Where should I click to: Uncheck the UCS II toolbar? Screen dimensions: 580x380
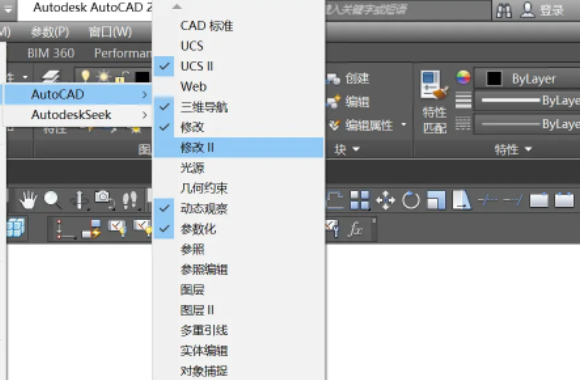click(x=238, y=66)
